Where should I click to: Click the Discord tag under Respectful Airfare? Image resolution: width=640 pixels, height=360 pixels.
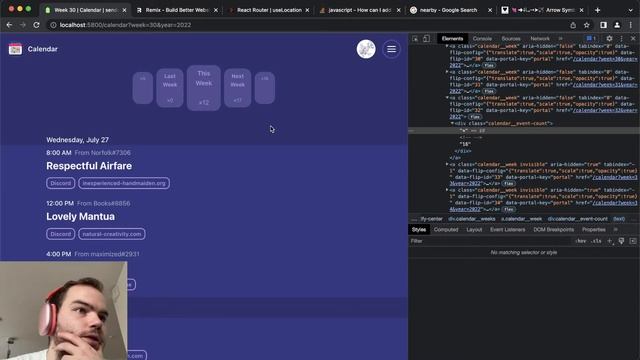(60, 183)
